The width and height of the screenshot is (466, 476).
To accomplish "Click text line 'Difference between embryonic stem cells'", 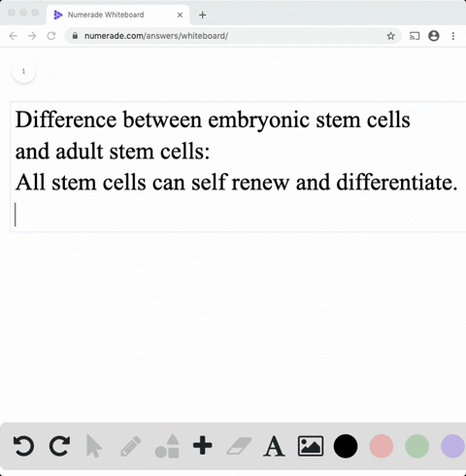I will coord(213,120).
